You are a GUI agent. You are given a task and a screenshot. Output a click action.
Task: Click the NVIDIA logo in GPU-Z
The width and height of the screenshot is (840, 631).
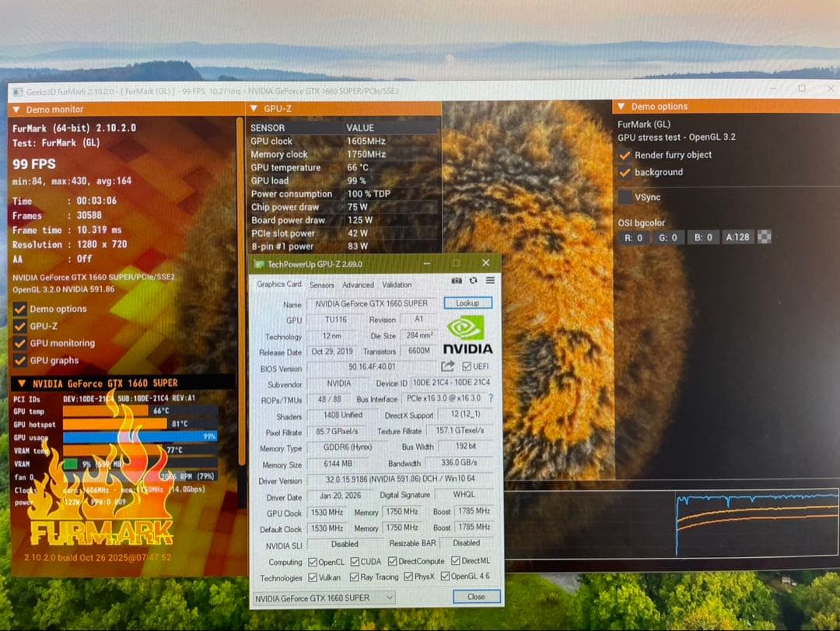467,335
